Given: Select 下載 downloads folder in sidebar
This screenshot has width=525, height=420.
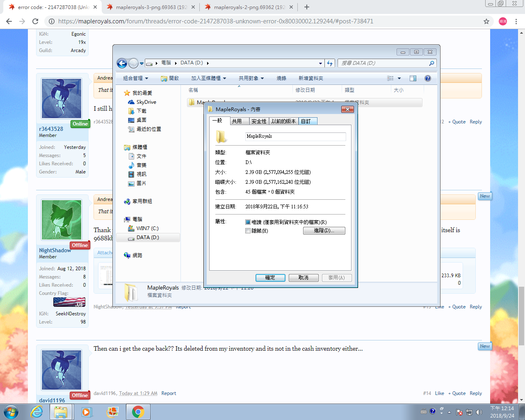Looking at the screenshot, I should click(141, 111).
